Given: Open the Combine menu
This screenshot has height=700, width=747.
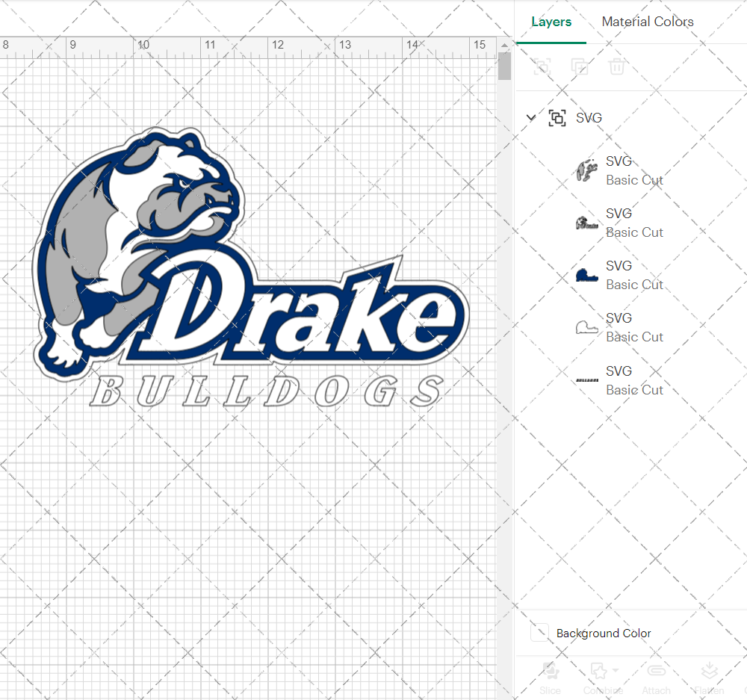Looking at the screenshot, I should point(603,678).
